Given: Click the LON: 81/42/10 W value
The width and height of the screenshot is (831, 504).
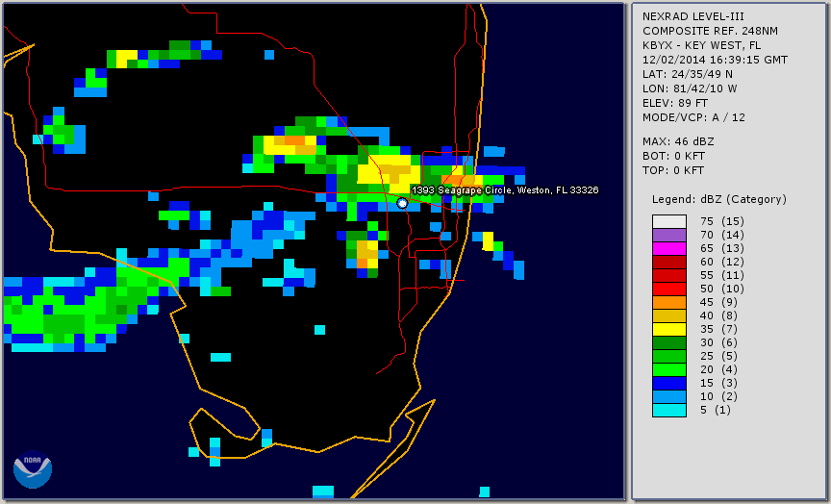Looking at the screenshot, I should (x=690, y=88).
